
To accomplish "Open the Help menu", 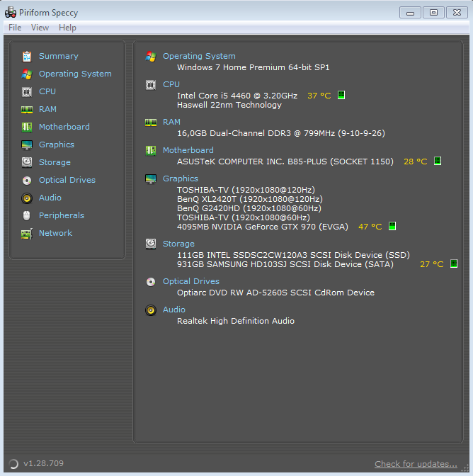I will pyautogui.click(x=67, y=28).
